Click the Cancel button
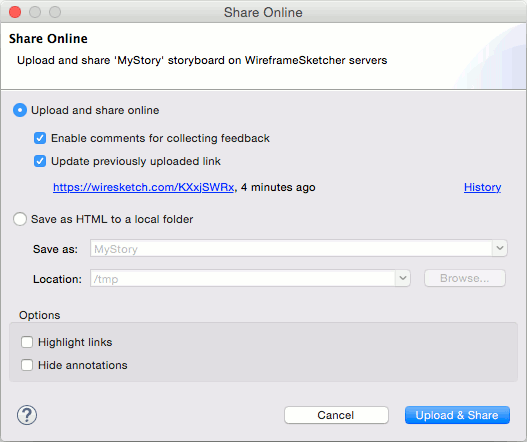The height and width of the screenshot is (442, 527). pos(336,415)
